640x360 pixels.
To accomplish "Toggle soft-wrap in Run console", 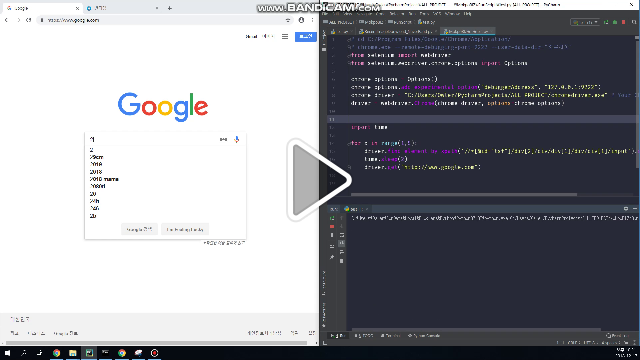I will coord(342,235).
